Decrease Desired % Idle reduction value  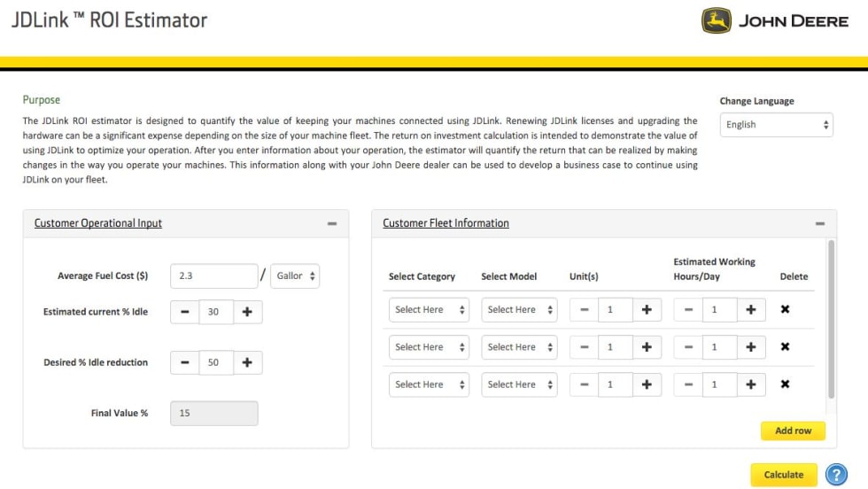point(184,362)
